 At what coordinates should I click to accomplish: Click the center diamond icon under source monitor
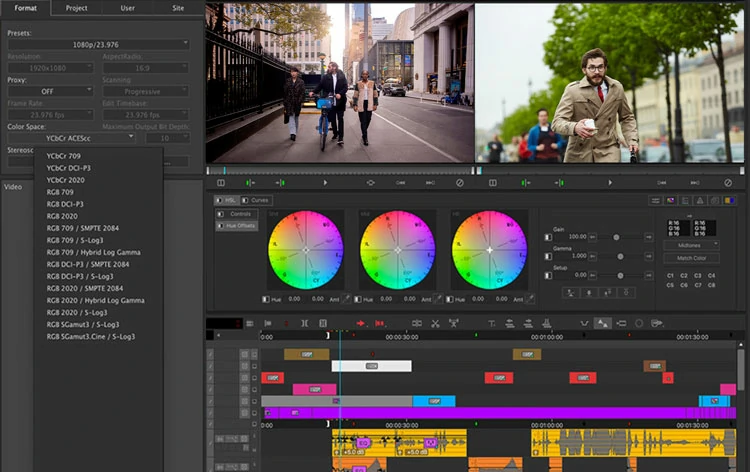370,183
